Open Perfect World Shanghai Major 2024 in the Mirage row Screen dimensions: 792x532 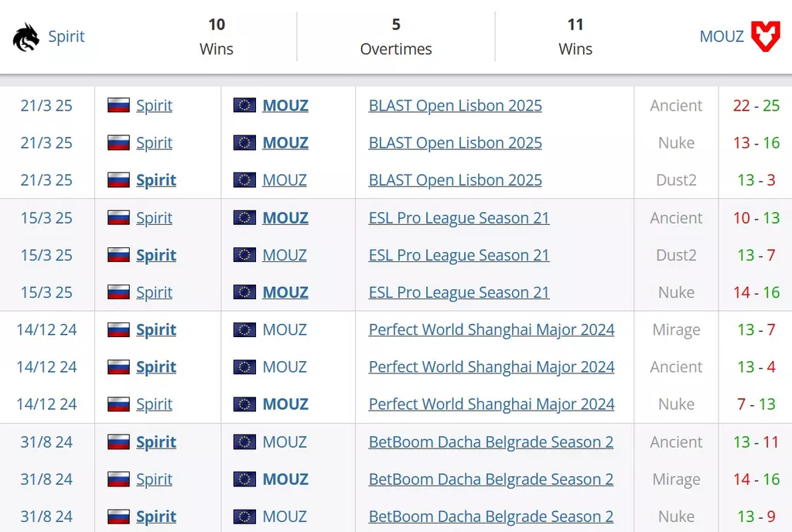click(x=491, y=330)
